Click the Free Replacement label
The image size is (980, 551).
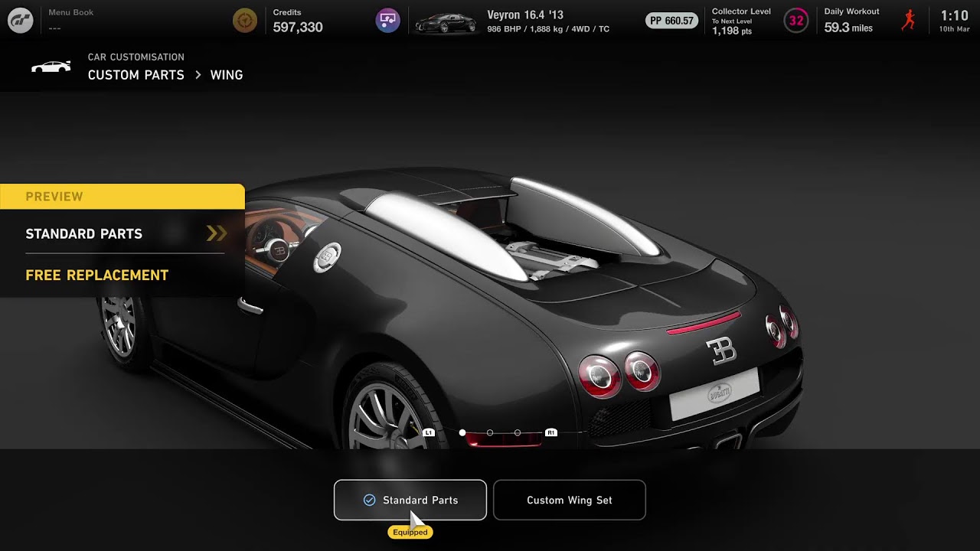tap(96, 275)
